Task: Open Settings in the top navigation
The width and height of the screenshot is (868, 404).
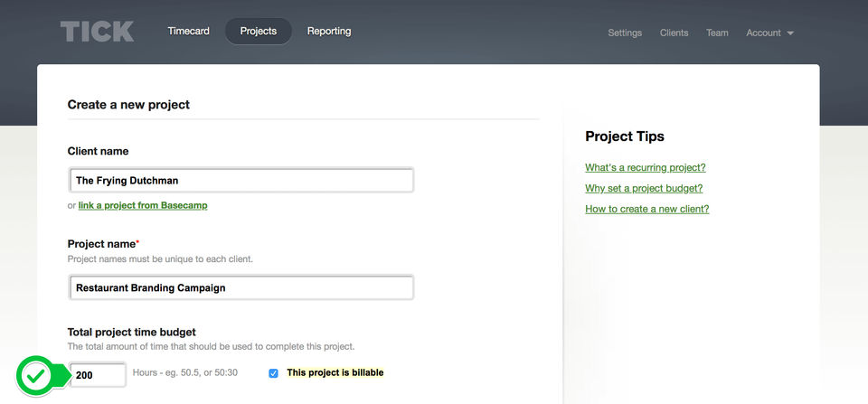Action: tap(625, 33)
